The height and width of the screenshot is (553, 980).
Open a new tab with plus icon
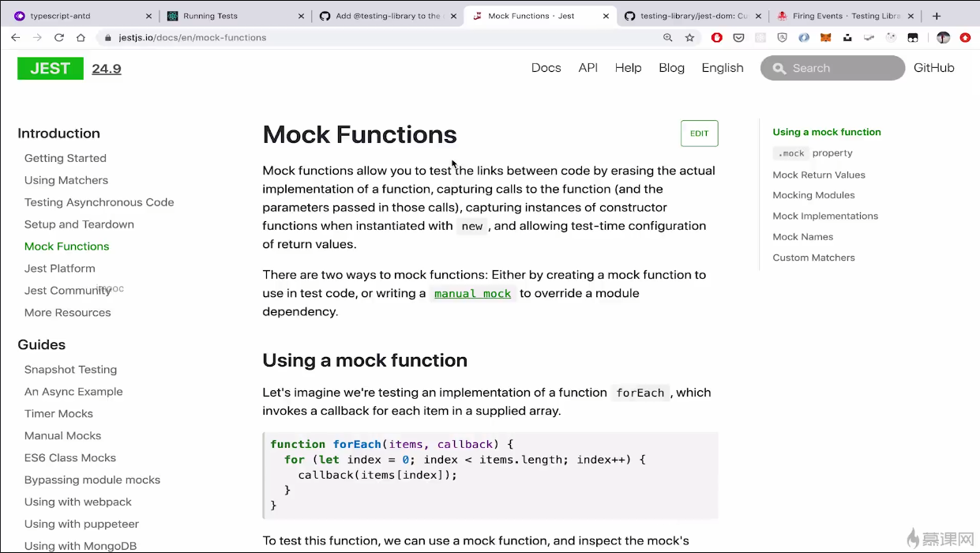coord(937,16)
